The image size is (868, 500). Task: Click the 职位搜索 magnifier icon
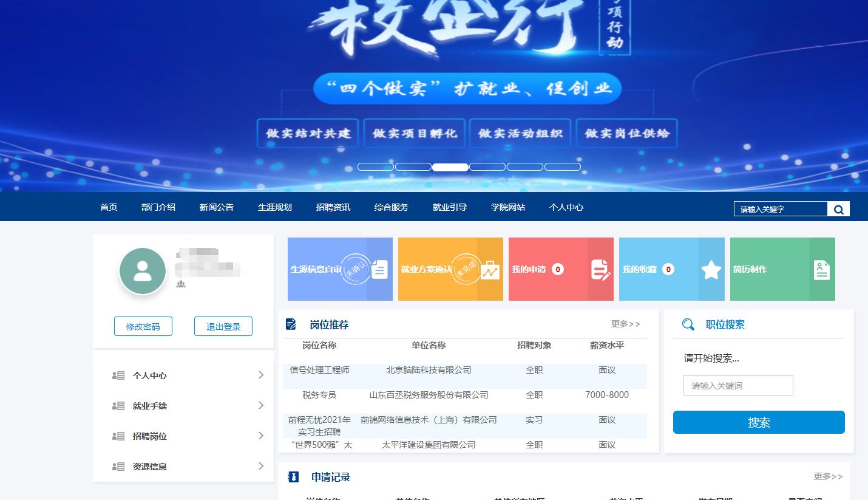click(x=688, y=324)
